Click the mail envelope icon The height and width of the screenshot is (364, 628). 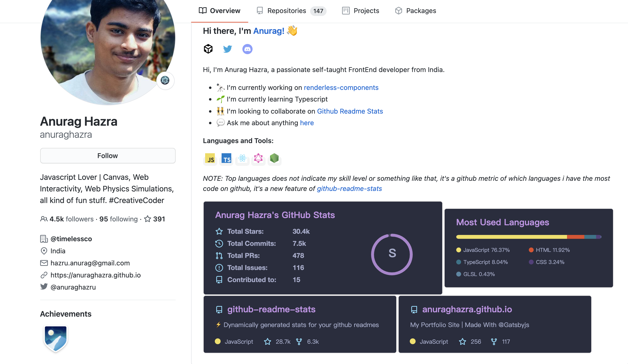click(x=44, y=263)
